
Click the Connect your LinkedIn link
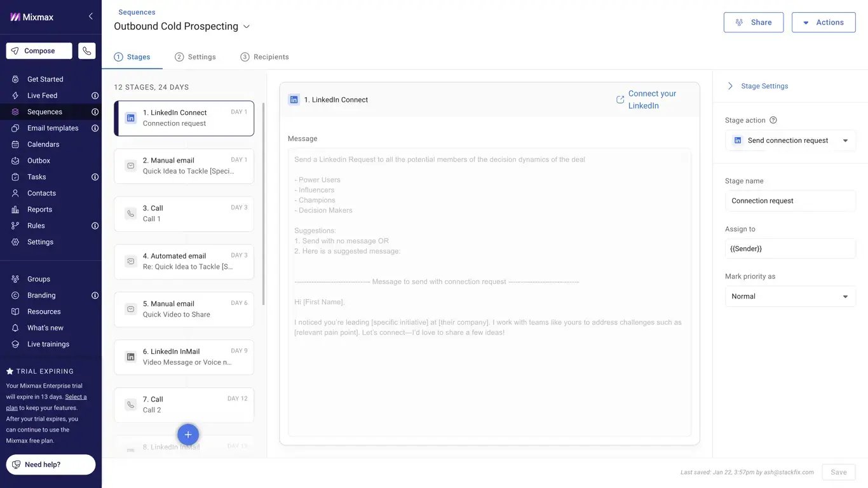tap(652, 100)
